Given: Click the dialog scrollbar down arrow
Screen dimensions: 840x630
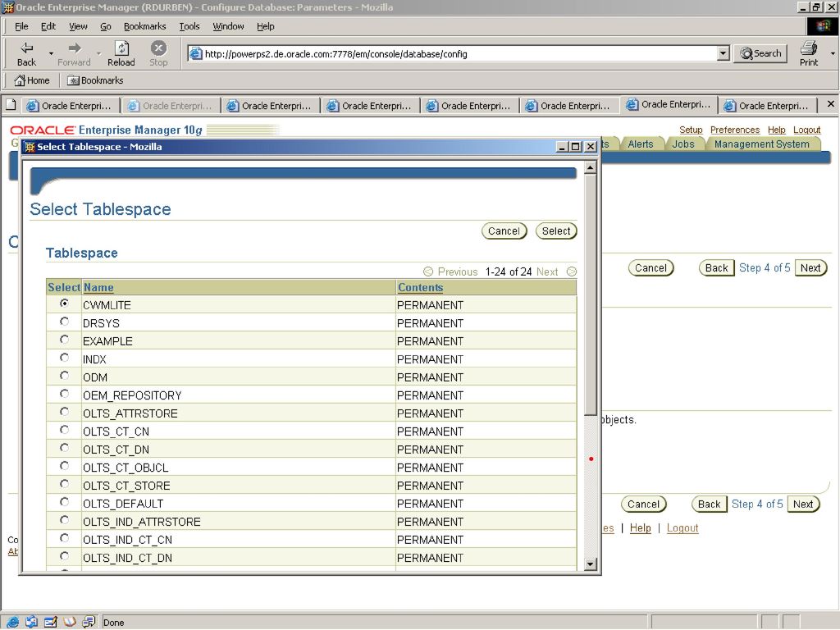Looking at the screenshot, I should [591, 564].
